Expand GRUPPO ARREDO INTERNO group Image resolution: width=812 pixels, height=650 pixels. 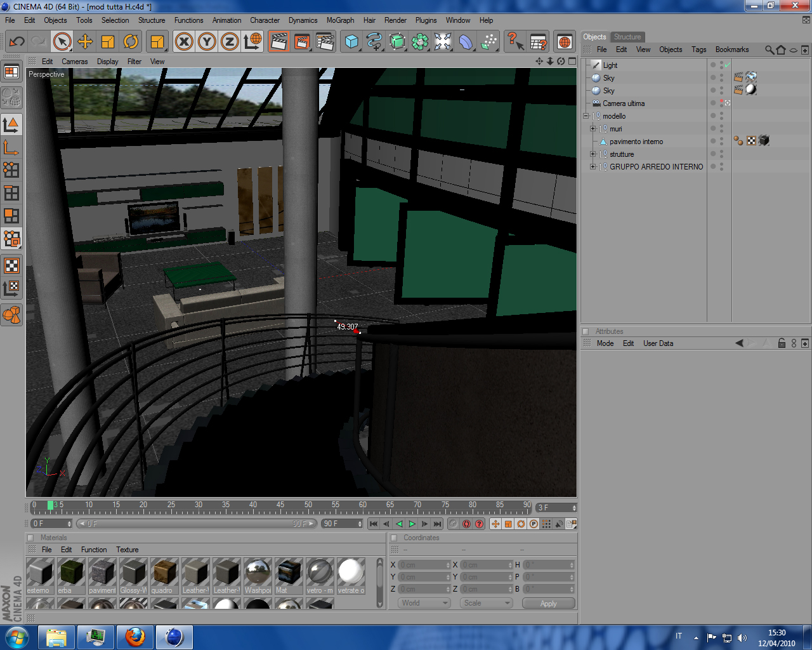pyautogui.click(x=593, y=166)
